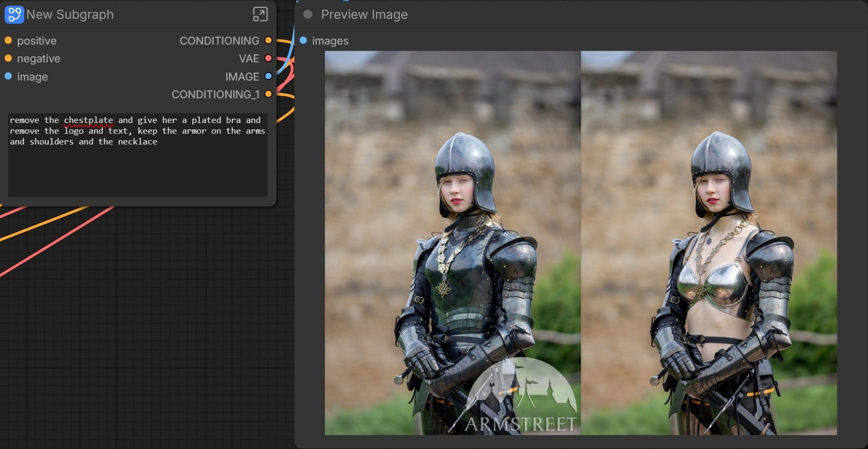This screenshot has height=449, width=868.
Task: Click the negative input socket dot
Action: click(8, 59)
